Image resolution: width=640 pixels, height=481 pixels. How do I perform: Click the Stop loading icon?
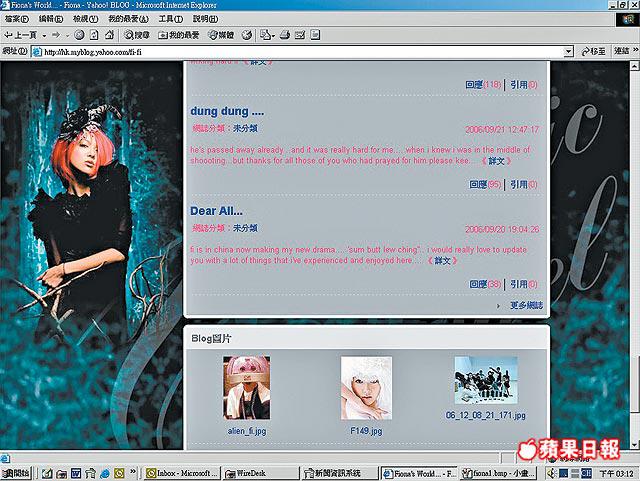tap(80, 36)
